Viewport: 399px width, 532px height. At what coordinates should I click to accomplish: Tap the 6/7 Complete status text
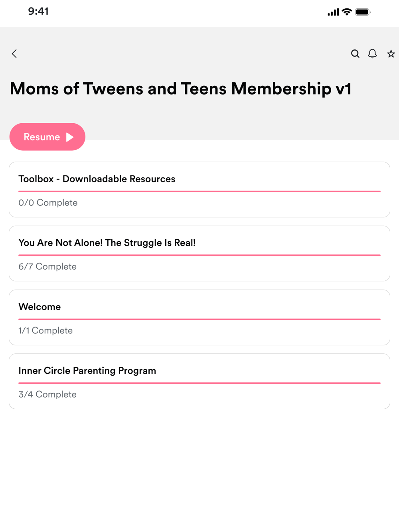point(47,266)
